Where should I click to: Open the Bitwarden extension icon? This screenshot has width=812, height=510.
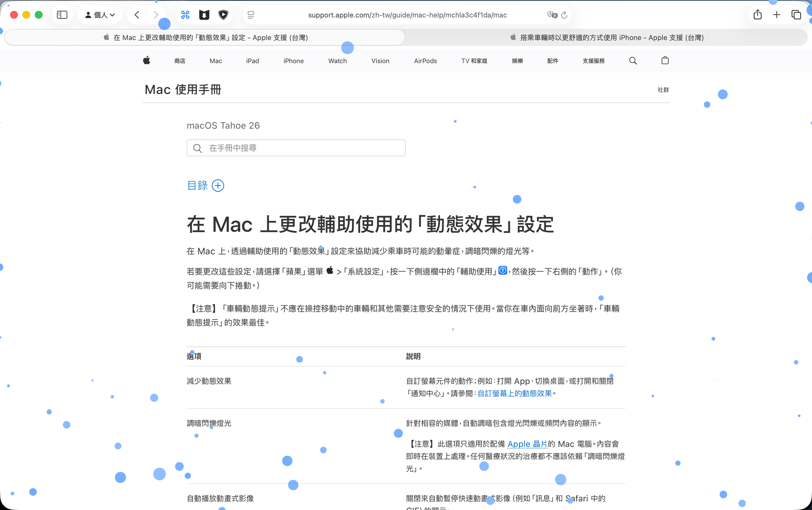click(x=204, y=15)
